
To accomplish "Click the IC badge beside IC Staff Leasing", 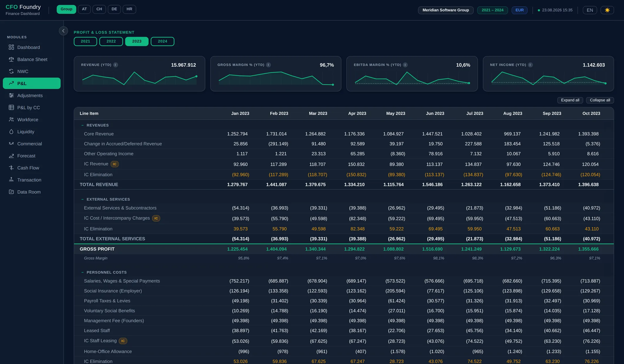I will tap(123, 341).
